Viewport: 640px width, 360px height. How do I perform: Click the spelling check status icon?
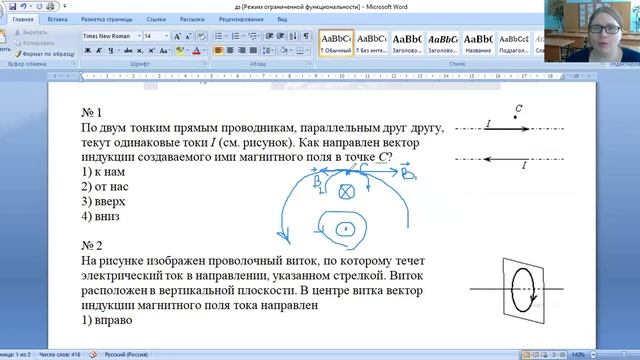(93, 355)
